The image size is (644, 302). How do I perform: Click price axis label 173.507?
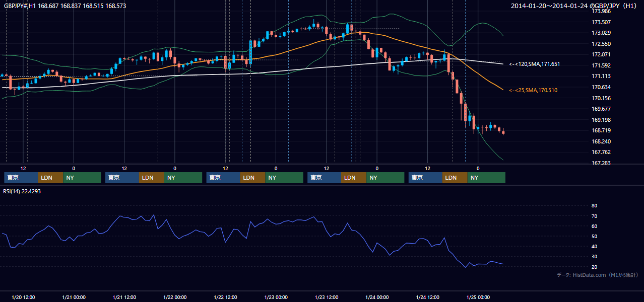pyautogui.click(x=601, y=22)
